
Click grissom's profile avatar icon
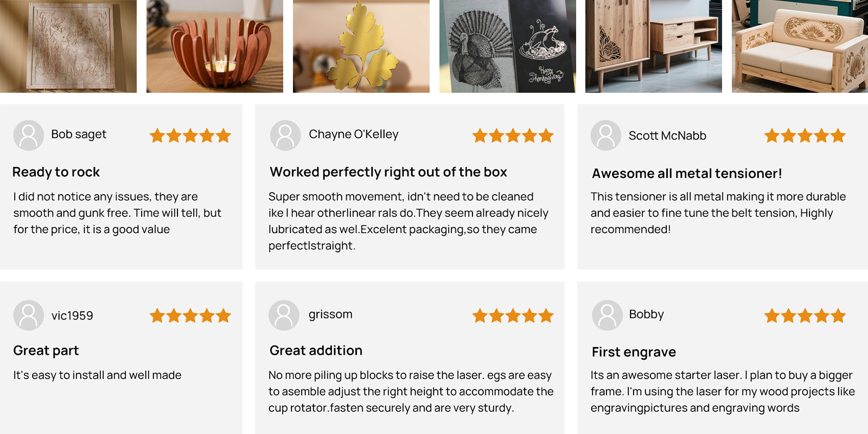[284, 315]
